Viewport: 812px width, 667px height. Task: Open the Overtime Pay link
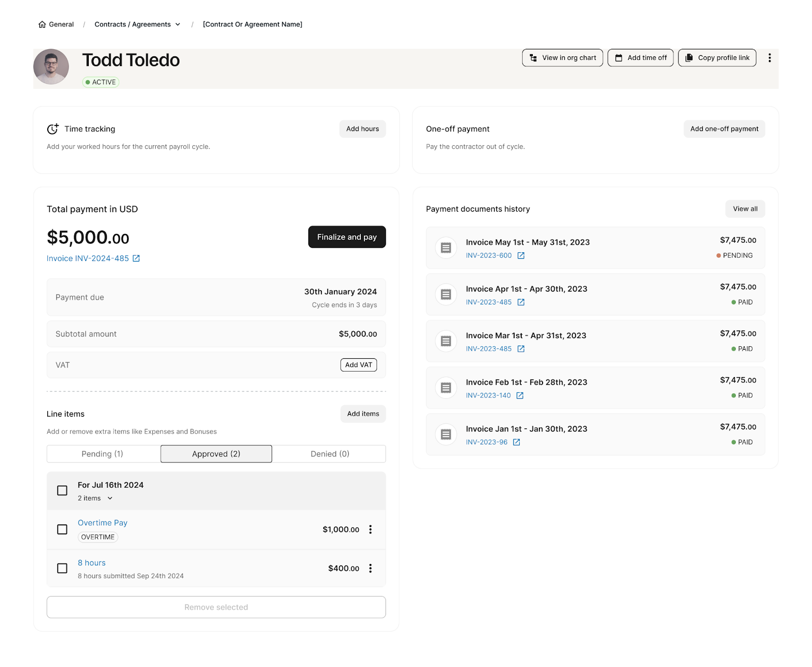click(x=103, y=523)
